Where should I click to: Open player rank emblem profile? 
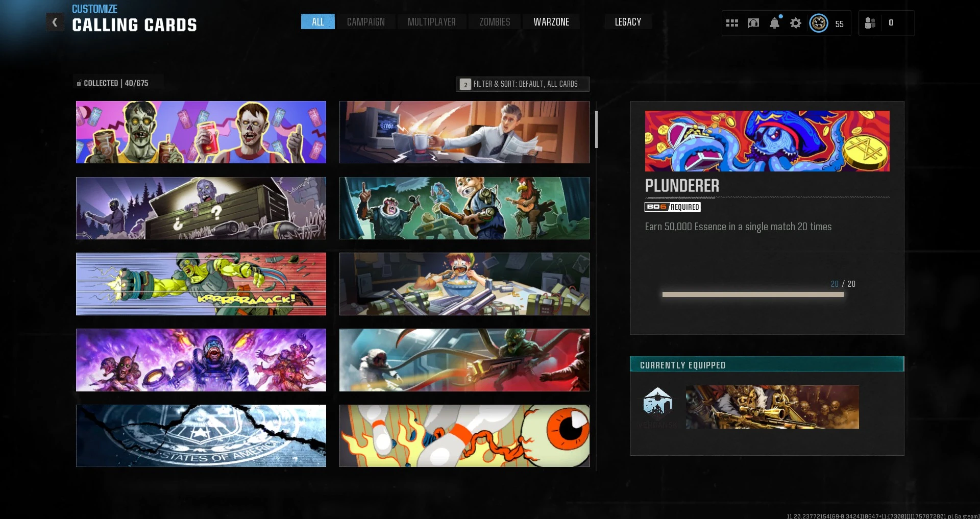click(x=819, y=23)
